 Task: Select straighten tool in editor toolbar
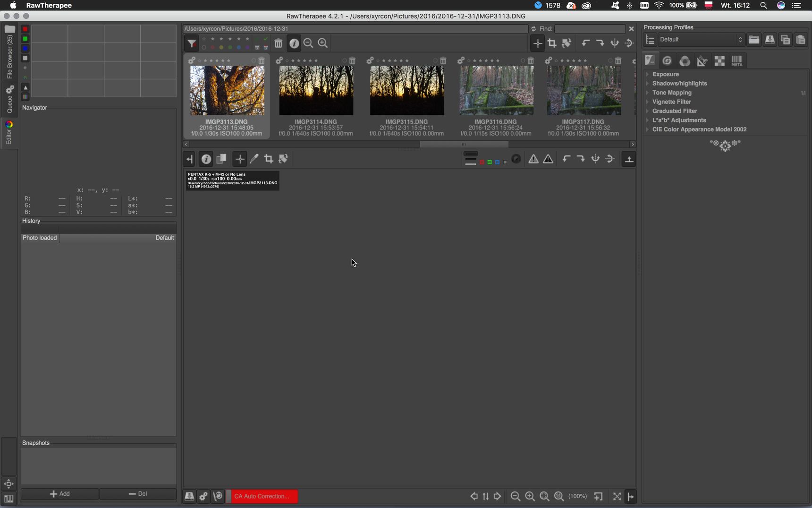point(283,159)
